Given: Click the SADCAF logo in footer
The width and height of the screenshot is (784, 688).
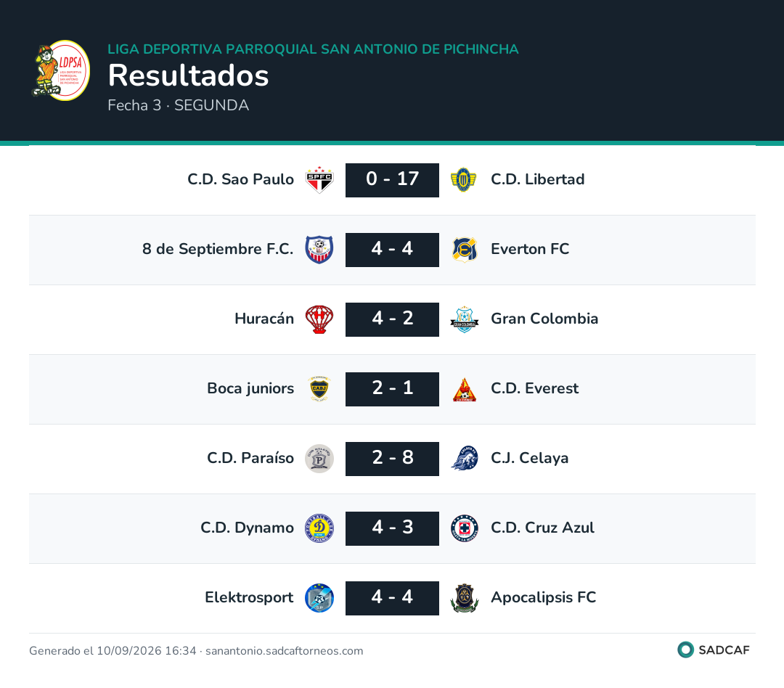Looking at the screenshot, I should point(714,650).
